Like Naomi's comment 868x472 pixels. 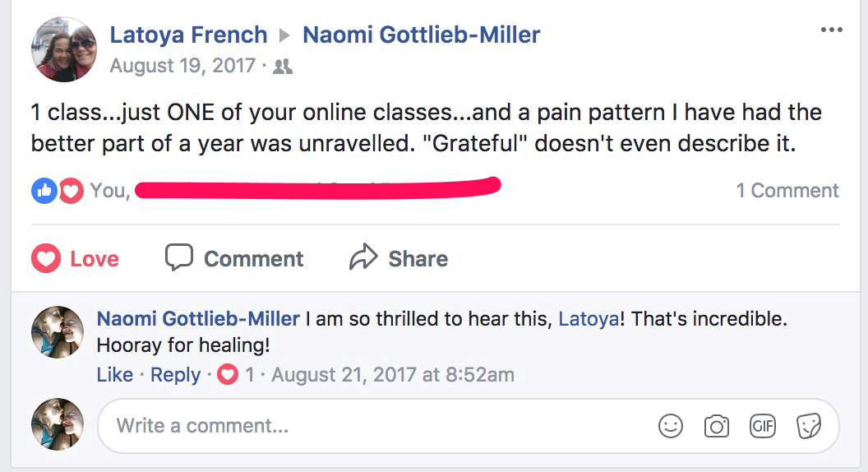point(114,375)
